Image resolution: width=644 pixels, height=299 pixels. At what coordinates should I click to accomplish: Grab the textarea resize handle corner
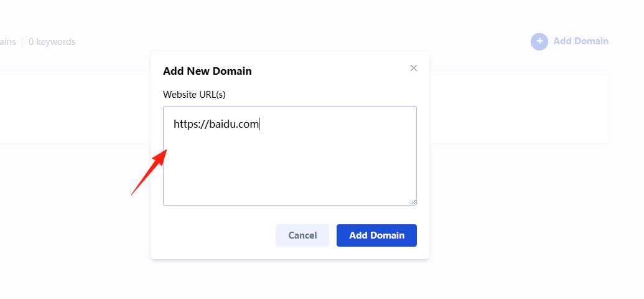tap(413, 202)
